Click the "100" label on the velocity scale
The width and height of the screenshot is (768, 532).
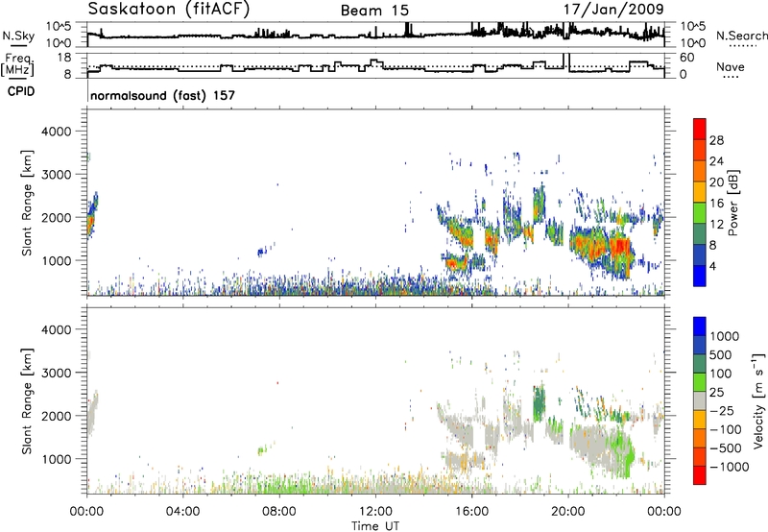click(721, 374)
